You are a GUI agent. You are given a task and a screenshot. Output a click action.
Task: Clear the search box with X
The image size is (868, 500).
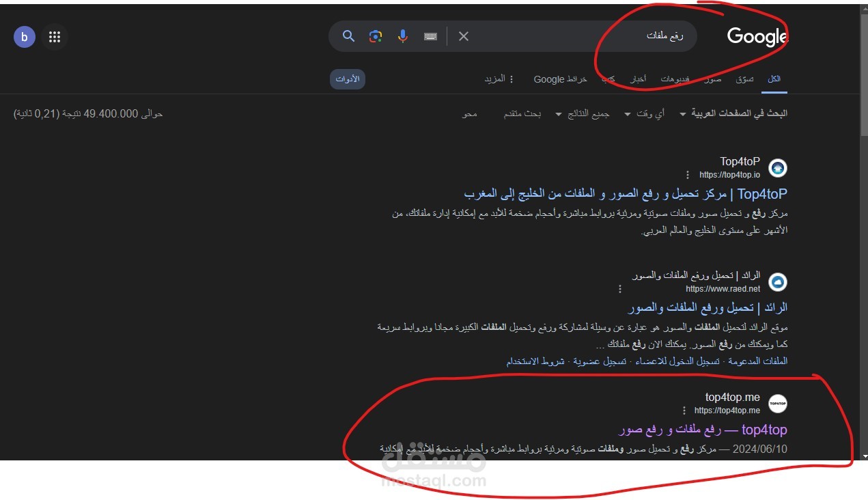click(x=464, y=36)
